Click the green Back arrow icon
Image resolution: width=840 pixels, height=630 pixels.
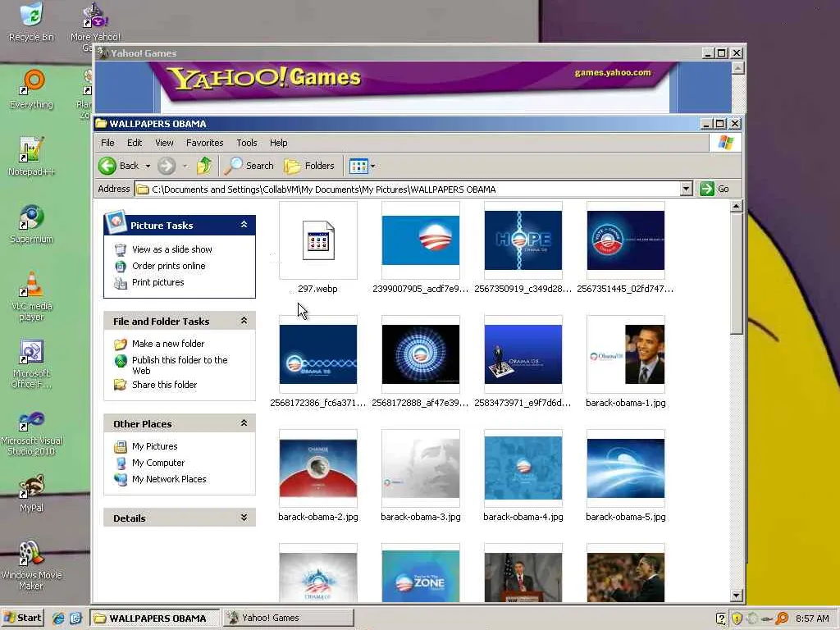107,166
